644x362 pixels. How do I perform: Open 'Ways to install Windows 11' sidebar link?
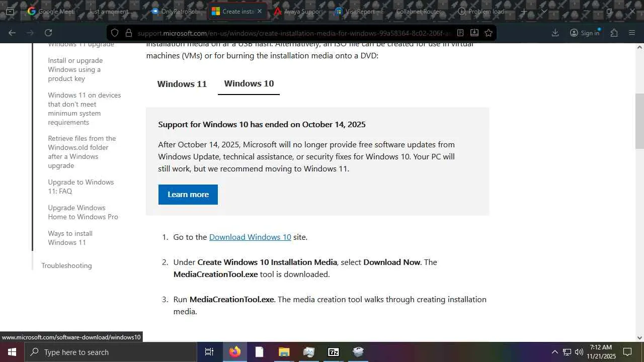(x=70, y=238)
